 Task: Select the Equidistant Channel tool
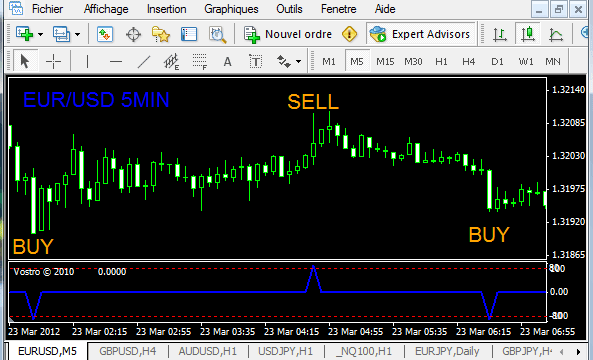pyautogui.click(x=171, y=61)
